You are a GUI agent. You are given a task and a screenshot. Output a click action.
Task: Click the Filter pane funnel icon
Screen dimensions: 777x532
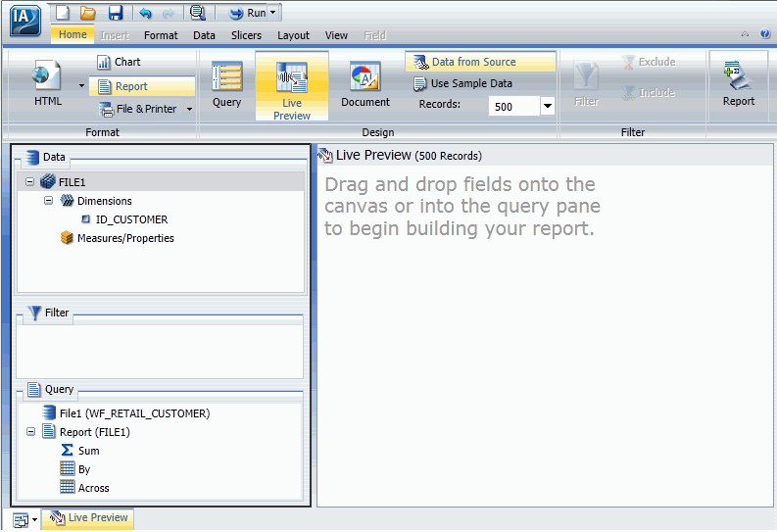34,314
